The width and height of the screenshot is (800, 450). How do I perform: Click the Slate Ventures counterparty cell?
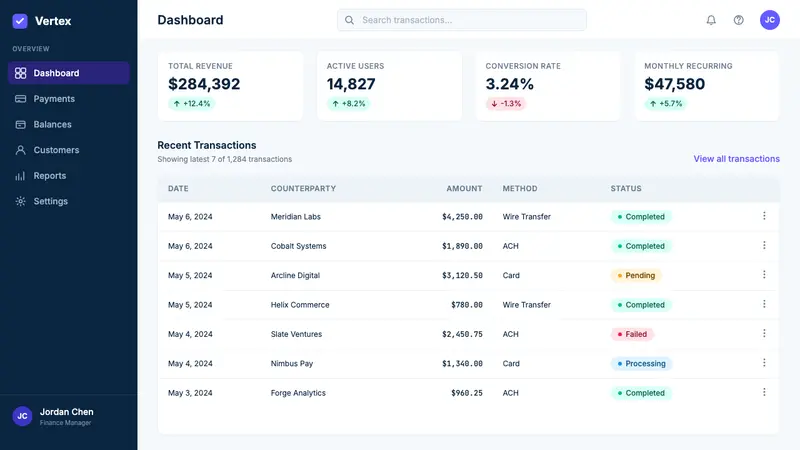(296, 334)
